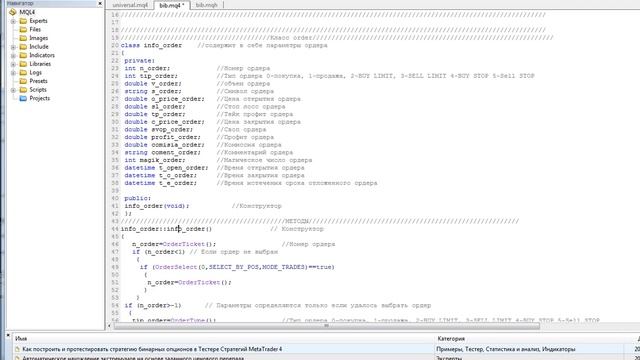Click the blue Projects folder icon
640x360 pixels.
pos(23,98)
